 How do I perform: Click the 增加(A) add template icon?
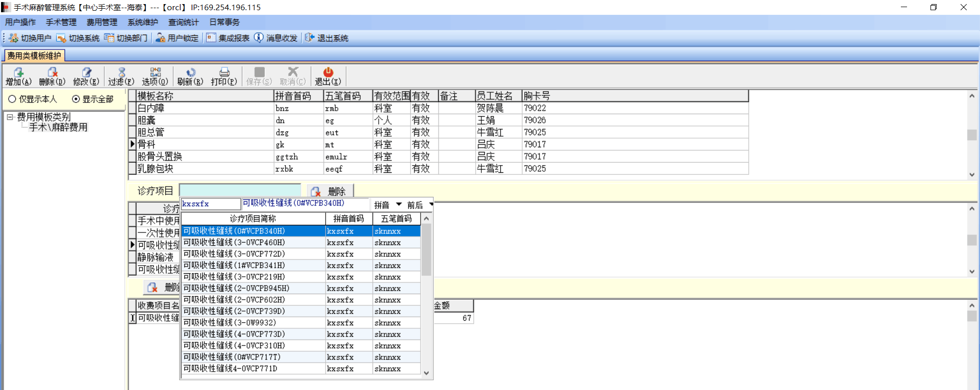(x=19, y=72)
